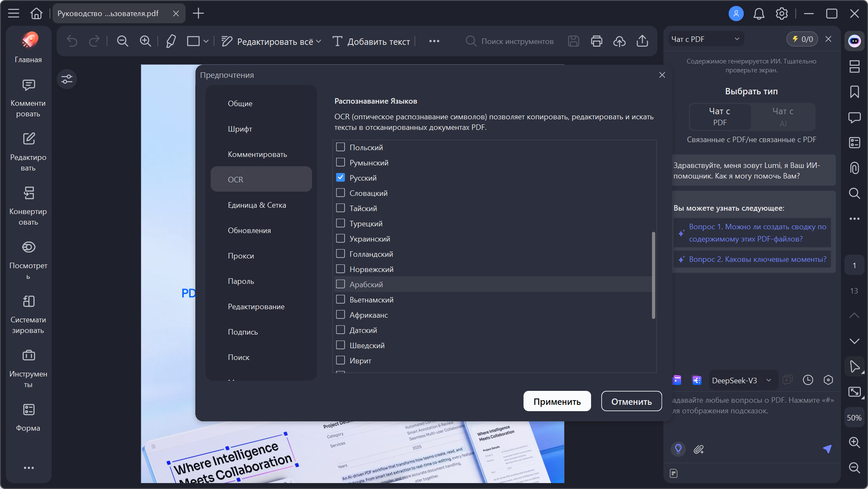The height and width of the screenshot is (489, 868).
Task: Click the share export icon
Action: click(x=642, y=41)
